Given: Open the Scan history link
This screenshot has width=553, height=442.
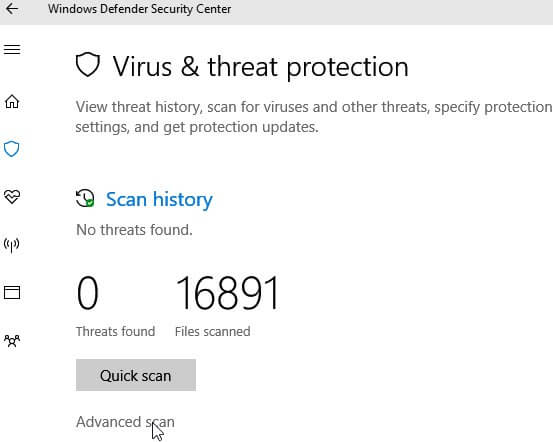Looking at the screenshot, I should (x=159, y=199).
